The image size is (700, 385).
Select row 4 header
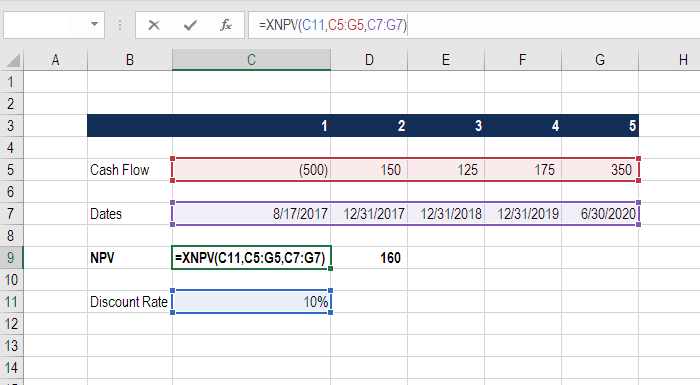click(11, 147)
